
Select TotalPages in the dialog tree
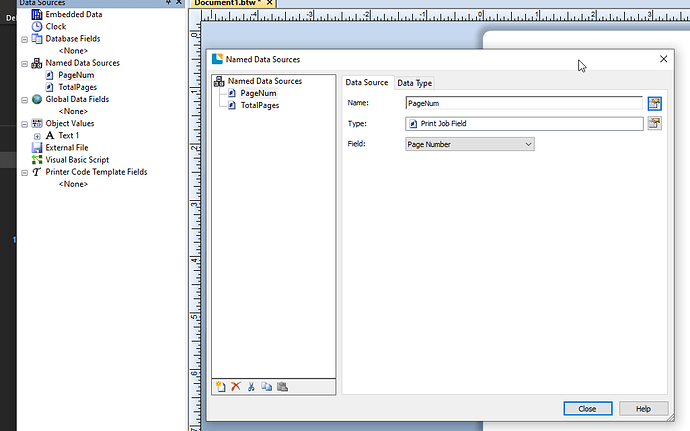tap(260, 105)
